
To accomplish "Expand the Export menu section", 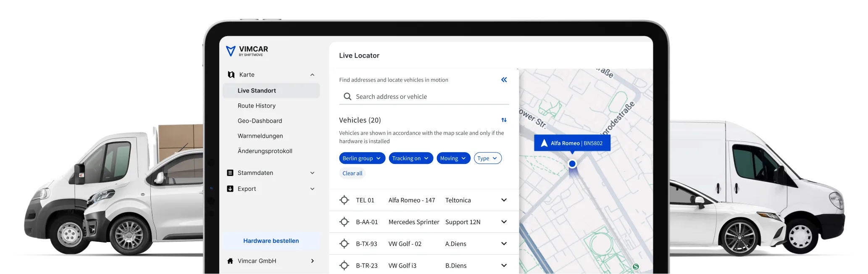I will point(312,189).
